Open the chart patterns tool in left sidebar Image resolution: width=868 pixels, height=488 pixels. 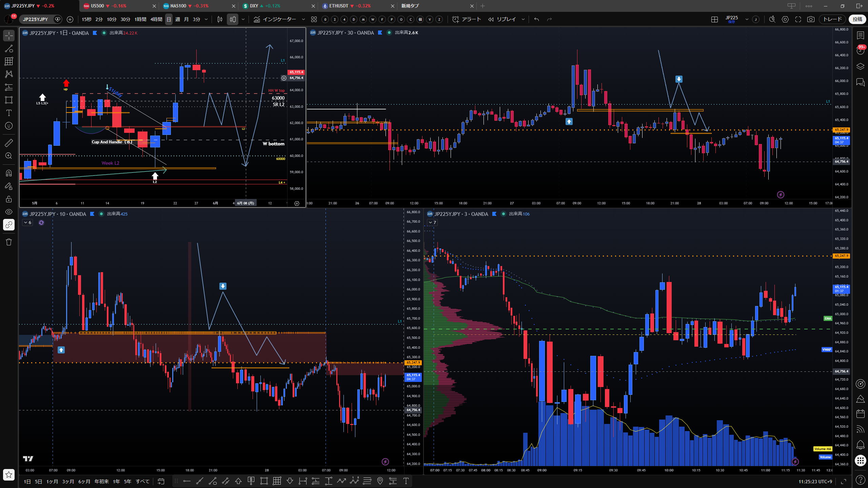[x=9, y=74]
